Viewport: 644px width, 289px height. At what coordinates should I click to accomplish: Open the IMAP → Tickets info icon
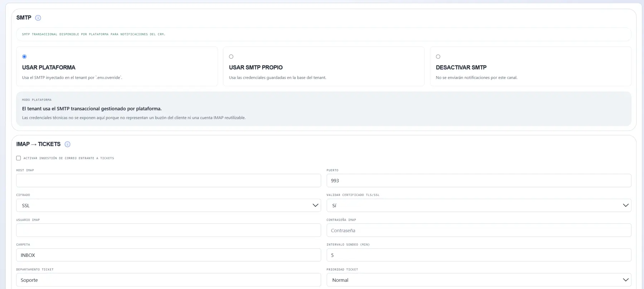pyautogui.click(x=67, y=144)
